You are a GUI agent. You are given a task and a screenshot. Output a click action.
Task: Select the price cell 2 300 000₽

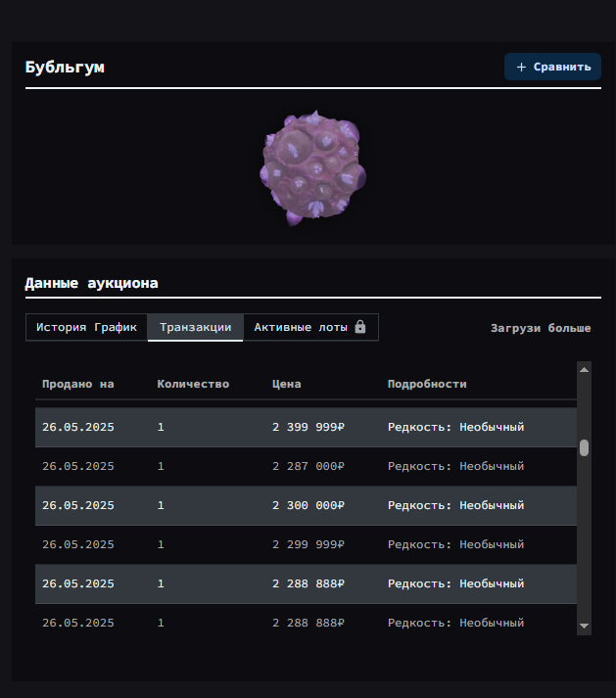308,505
